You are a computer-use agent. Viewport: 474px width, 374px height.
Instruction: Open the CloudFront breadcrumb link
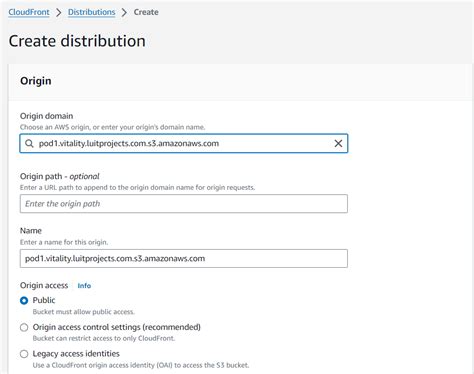29,12
